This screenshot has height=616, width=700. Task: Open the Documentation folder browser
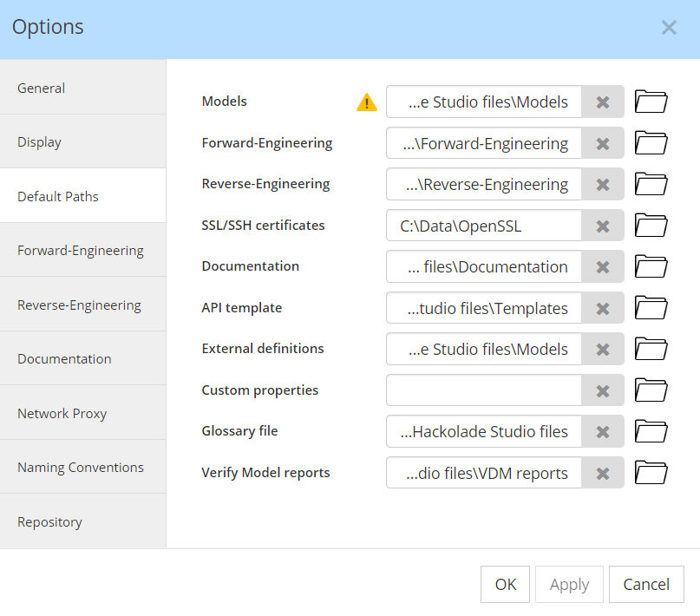(x=651, y=266)
